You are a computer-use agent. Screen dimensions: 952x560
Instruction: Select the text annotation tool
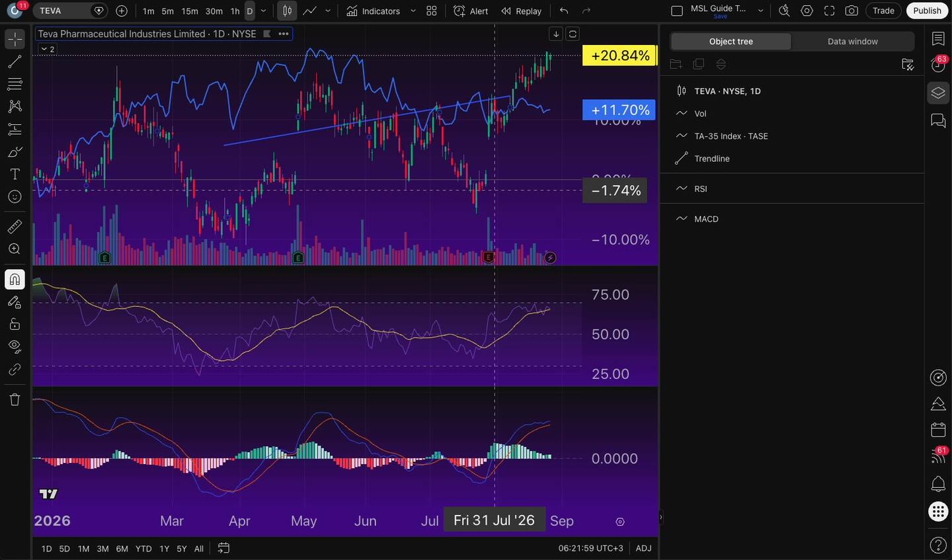click(15, 175)
